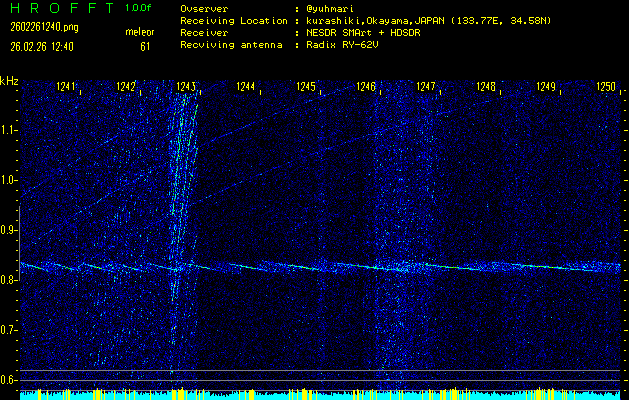Image resolution: width=629 pixels, height=400 pixels.
Task: Click the meteor label
Action: [139, 32]
